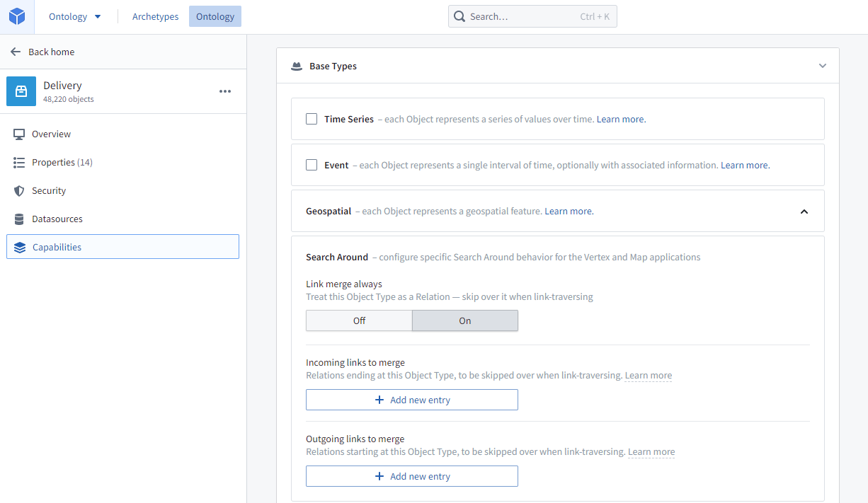Open Security in the sidebar
The width and height of the screenshot is (868, 503).
pyautogui.click(x=122, y=190)
